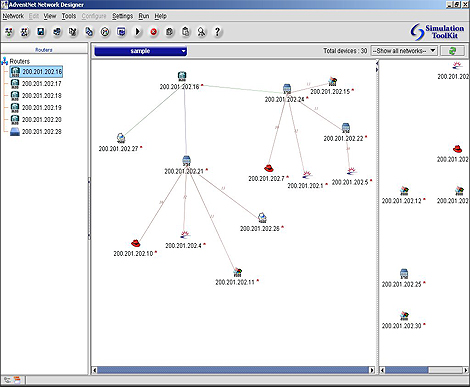Select the 200.201.202.26 device icon
Image resolution: width=470 pixels, height=387 pixels.
pos(262,218)
